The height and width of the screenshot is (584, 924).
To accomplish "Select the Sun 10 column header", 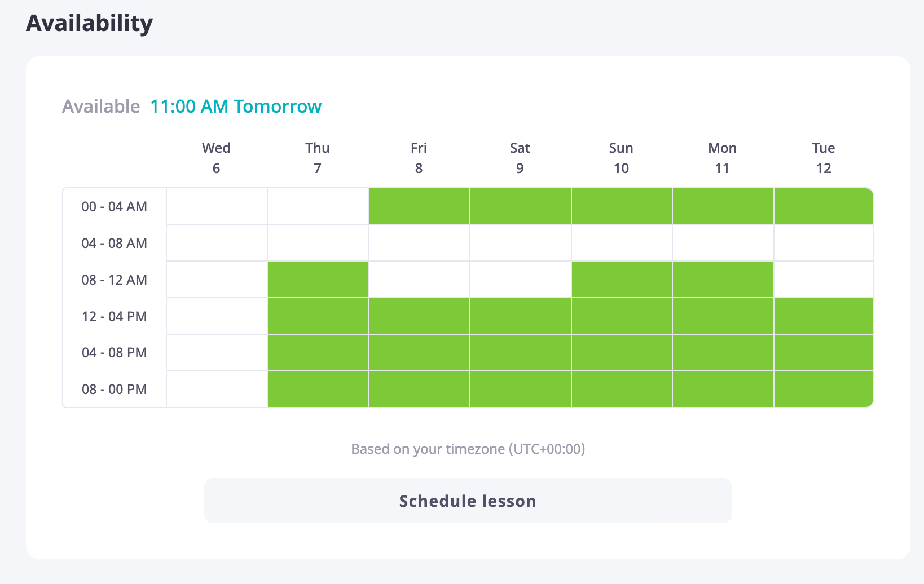I will 621,158.
